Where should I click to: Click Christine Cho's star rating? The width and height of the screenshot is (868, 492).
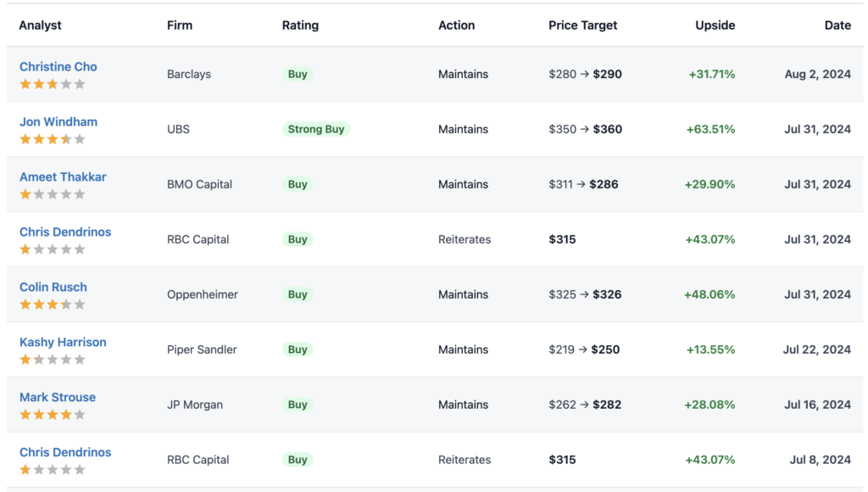(53, 84)
